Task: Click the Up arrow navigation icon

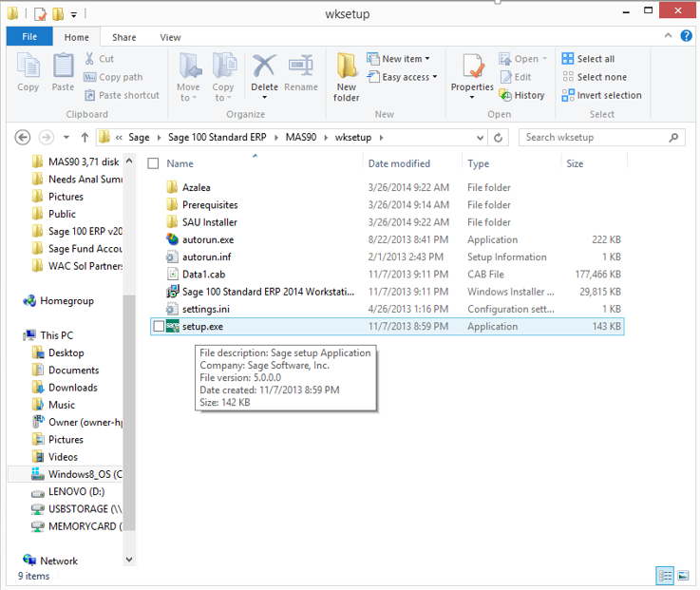Action: (85, 138)
